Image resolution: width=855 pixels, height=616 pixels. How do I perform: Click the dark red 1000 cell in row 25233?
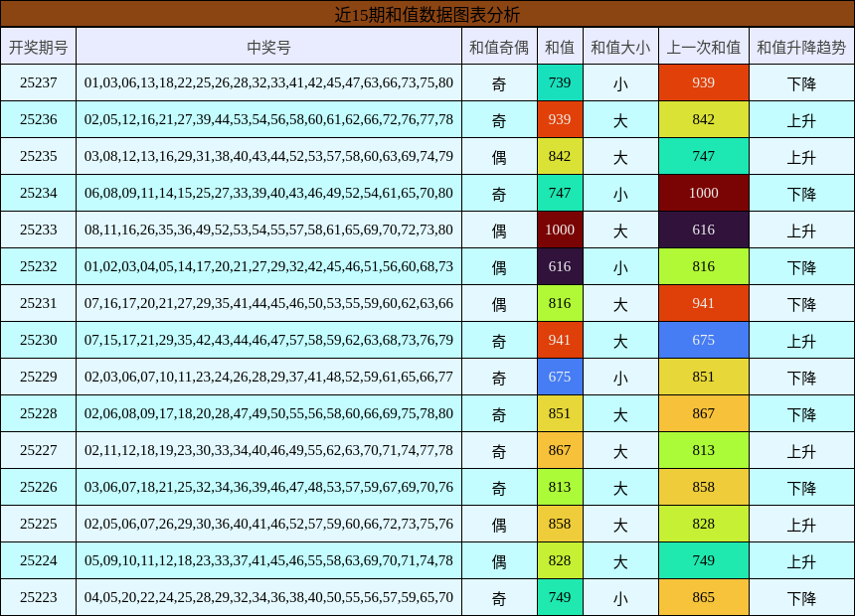click(x=560, y=231)
